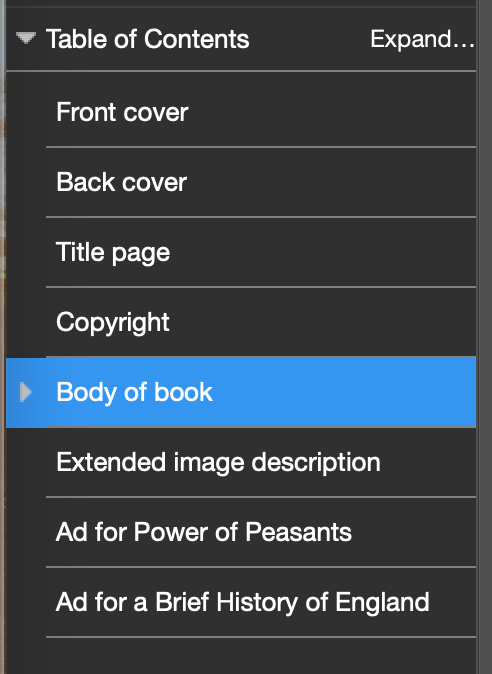Click blank blue area right of Body of book
The width and height of the screenshot is (492, 674).
point(344,392)
